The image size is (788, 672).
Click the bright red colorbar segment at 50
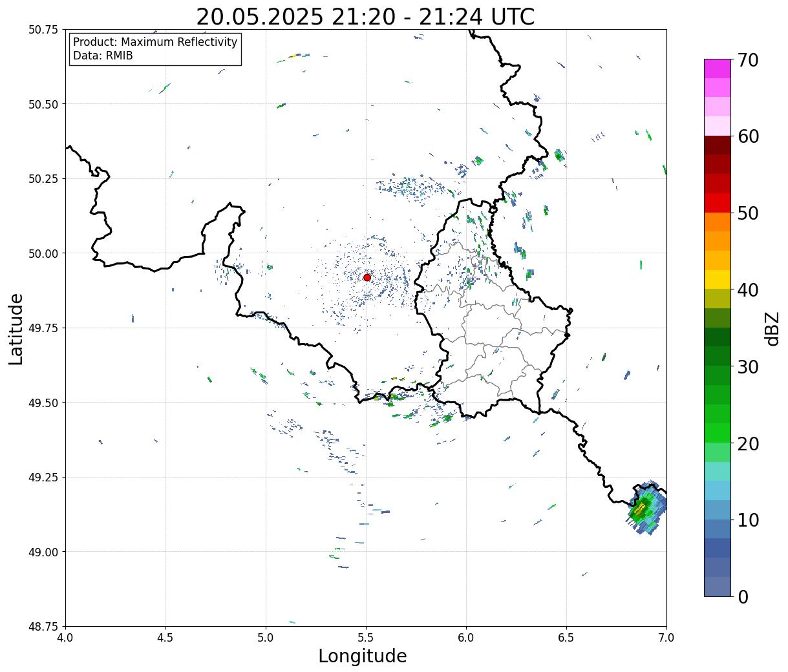click(x=718, y=203)
